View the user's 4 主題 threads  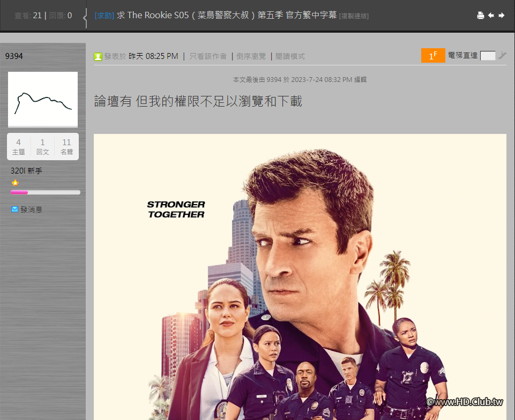coord(18,146)
